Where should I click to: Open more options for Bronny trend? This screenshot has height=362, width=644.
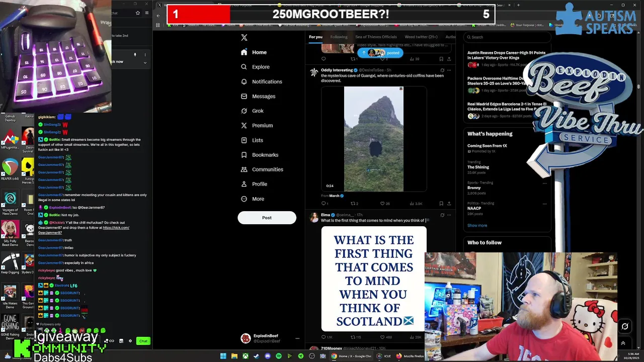coord(544,184)
